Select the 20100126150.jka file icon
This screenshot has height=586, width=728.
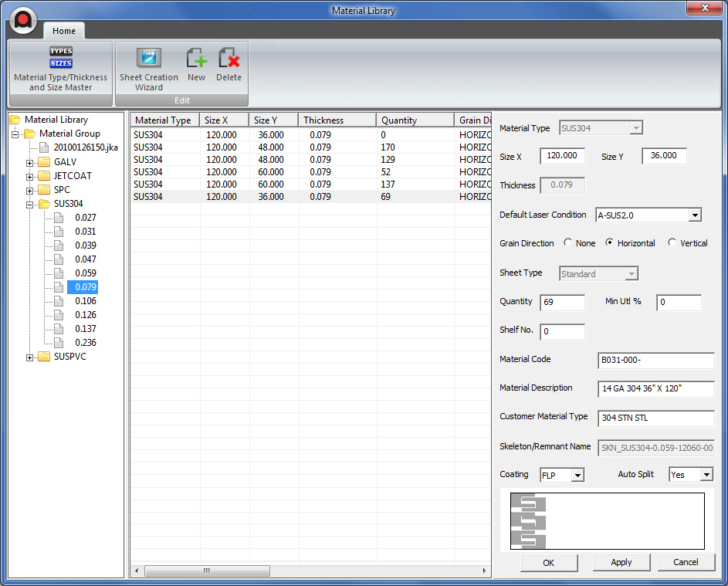[45, 147]
